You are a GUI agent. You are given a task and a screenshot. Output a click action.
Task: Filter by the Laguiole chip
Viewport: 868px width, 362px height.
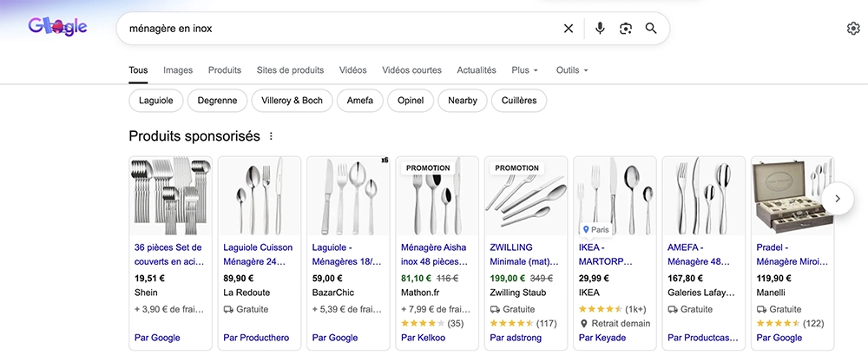pos(156,101)
